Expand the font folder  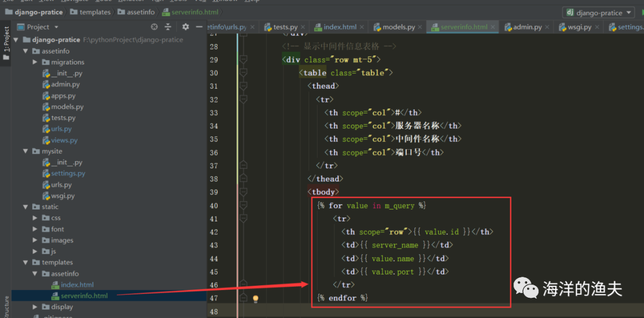(x=35, y=229)
